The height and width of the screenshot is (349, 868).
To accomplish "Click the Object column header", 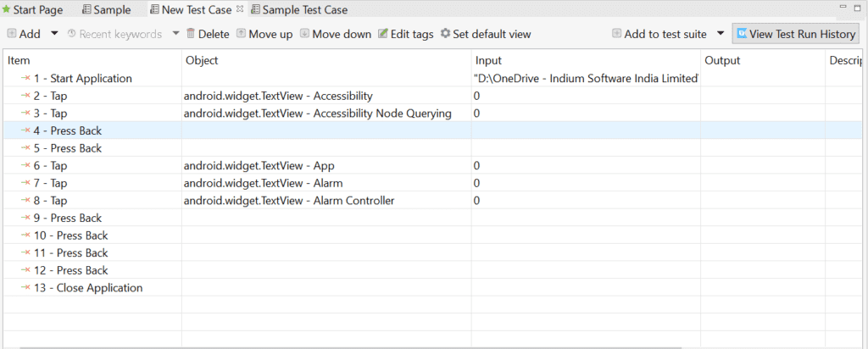I will click(201, 60).
